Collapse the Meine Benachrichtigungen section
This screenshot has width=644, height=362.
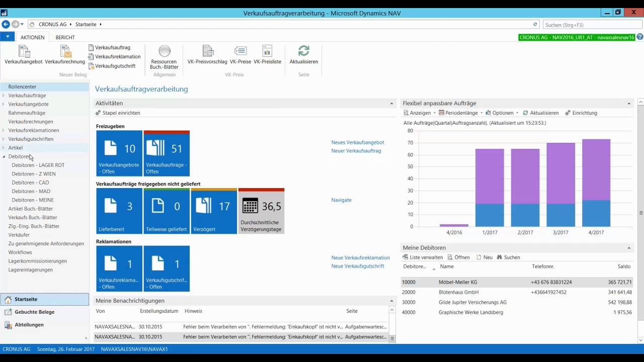coord(391,301)
